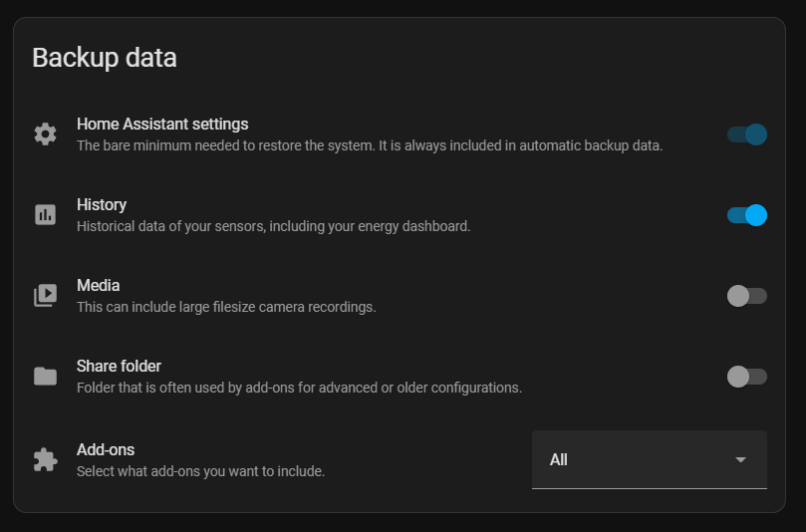This screenshot has height=532, width=806.
Task: Click the Media play-library icon
Action: (45, 296)
